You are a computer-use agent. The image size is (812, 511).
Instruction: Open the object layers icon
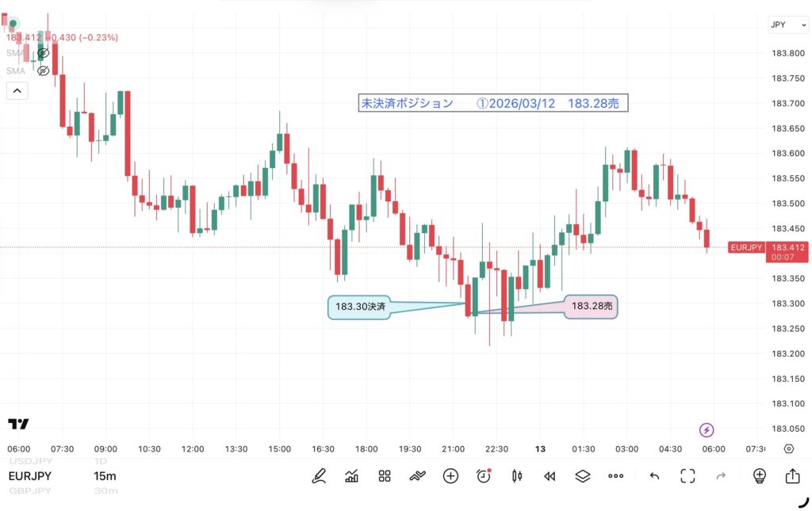pyautogui.click(x=583, y=475)
